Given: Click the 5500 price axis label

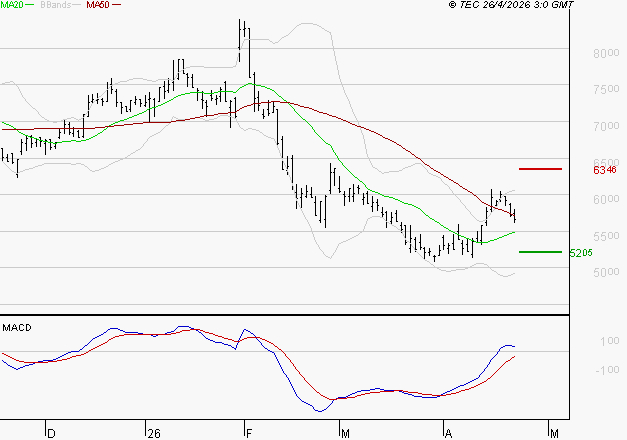Looking at the screenshot, I should 606,236.
